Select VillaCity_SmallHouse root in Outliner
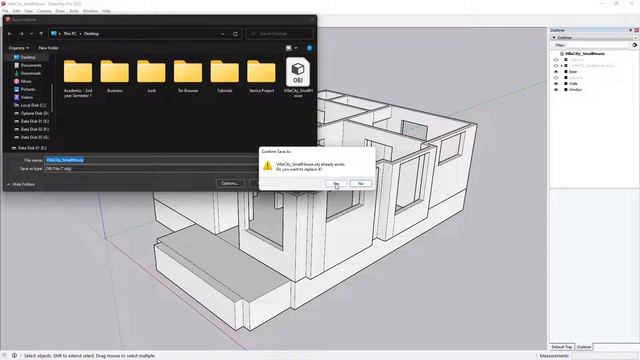The height and width of the screenshot is (360, 640). [584, 53]
